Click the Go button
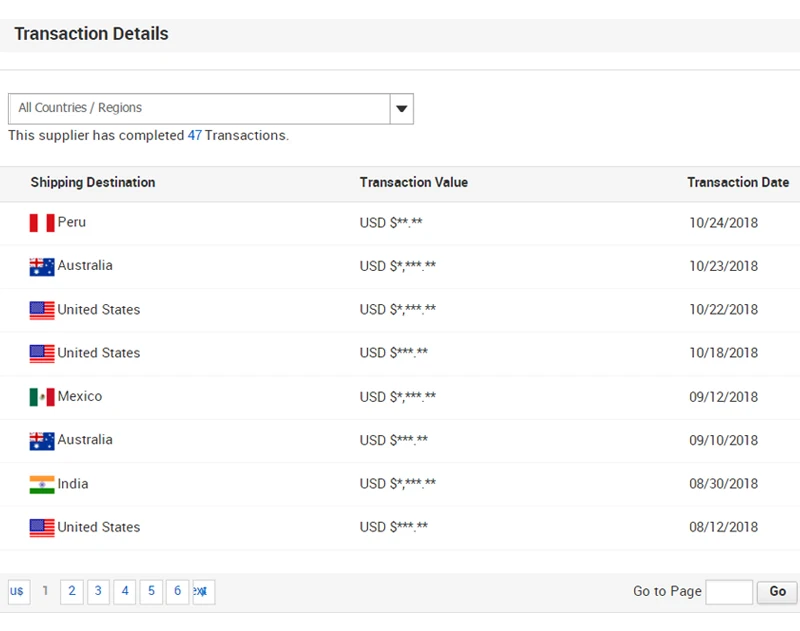Viewport: 800px width, 631px height. click(777, 592)
